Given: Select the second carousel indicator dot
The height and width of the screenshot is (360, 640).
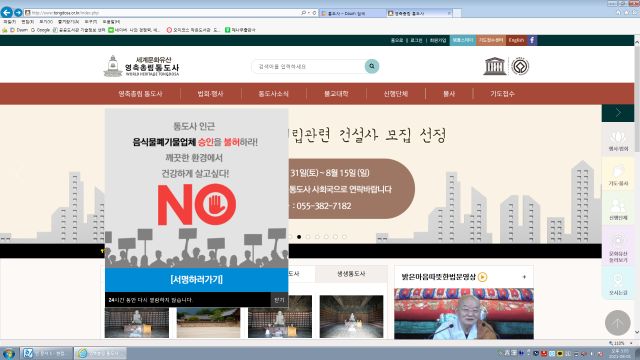Looking at the screenshot, I should click(299, 237).
